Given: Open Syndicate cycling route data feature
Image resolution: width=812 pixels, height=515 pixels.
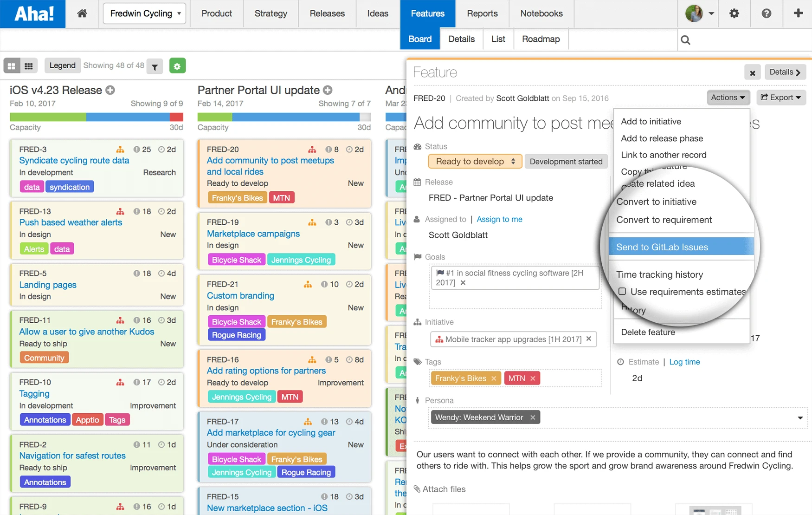Looking at the screenshot, I should pyautogui.click(x=74, y=161).
